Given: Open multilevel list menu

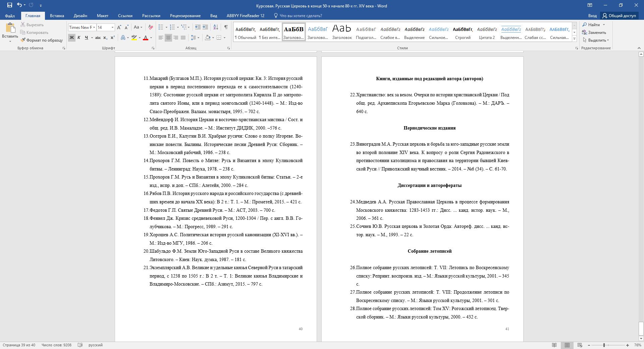Looking at the screenshot, I should (184, 28).
